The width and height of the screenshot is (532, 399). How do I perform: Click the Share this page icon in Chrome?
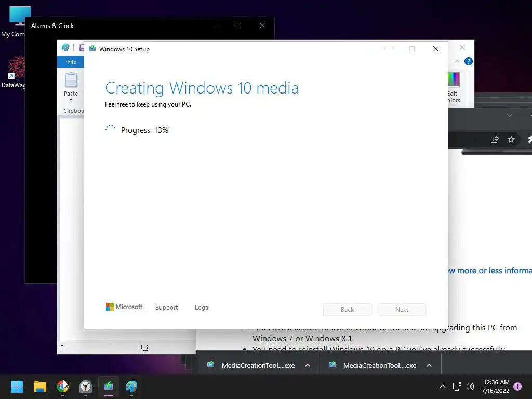(495, 139)
